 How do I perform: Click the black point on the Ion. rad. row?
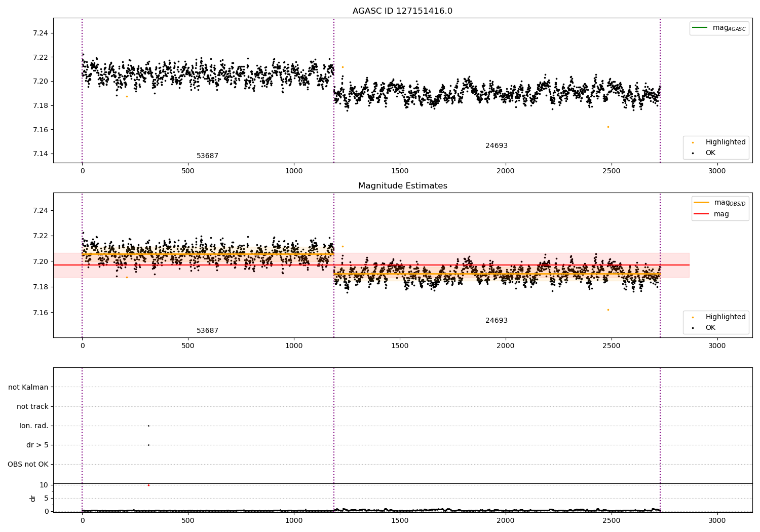[x=148, y=426]
